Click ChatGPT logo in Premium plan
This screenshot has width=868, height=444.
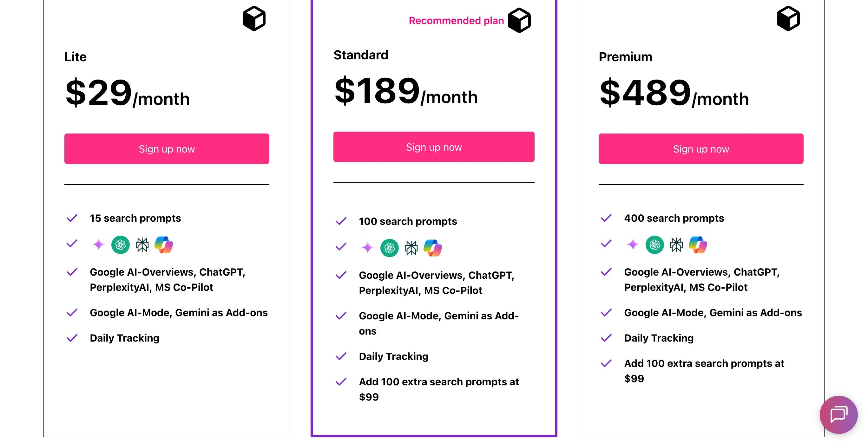(654, 245)
